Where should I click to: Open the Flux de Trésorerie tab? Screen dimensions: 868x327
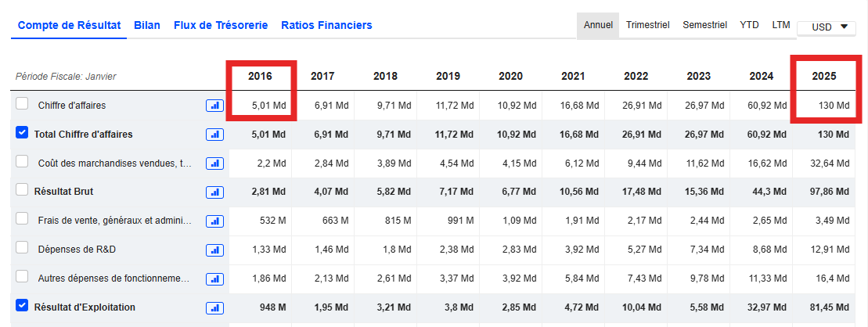[x=221, y=25]
